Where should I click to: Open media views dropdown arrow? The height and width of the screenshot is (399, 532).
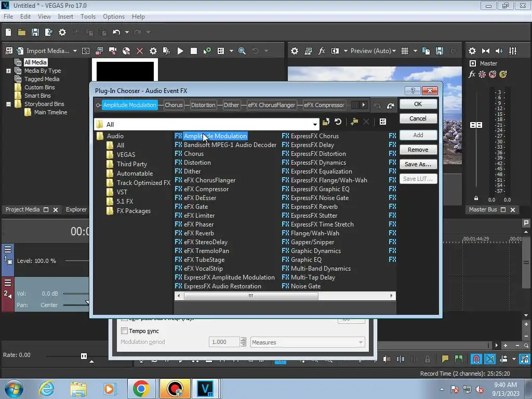(231, 51)
